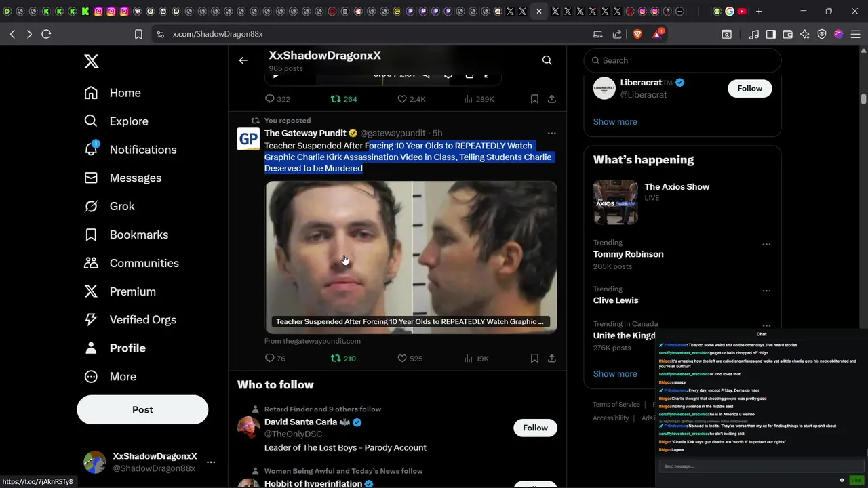The width and height of the screenshot is (868, 488).
Task: View analytics showing 289K views
Action: click(479, 99)
